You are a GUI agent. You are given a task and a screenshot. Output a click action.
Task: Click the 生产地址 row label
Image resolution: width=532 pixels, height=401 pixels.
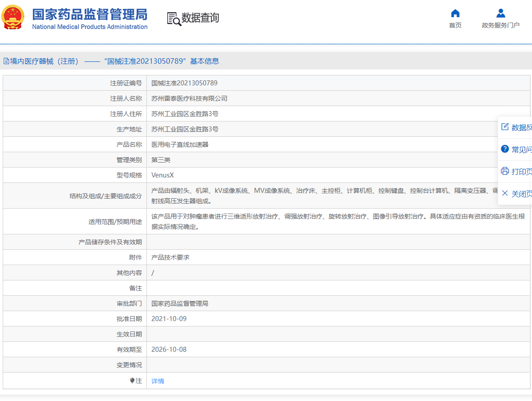(x=129, y=129)
